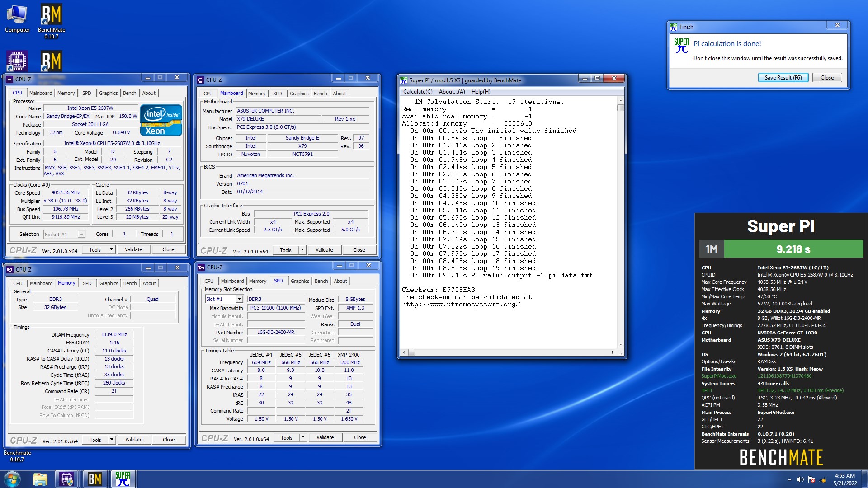Click the Multiplier x 38.0 value
Screen dimensions: 868x488
click(66, 201)
